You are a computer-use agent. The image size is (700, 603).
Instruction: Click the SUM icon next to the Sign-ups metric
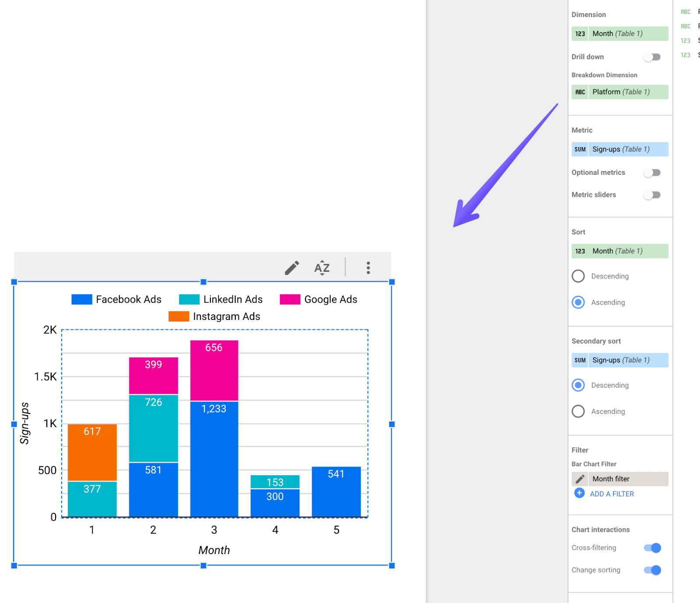click(x=580, y=149)
